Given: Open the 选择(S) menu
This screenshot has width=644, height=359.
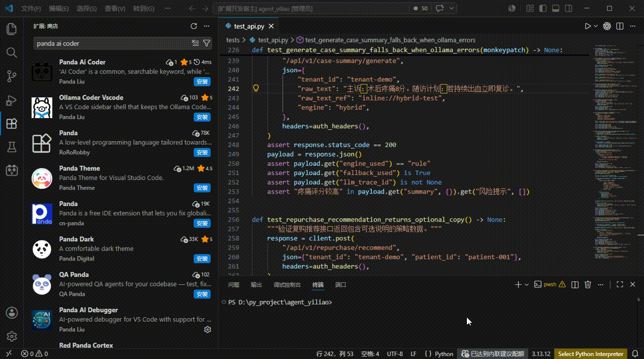Looking at the screenshot, I should tap(87, 9).
